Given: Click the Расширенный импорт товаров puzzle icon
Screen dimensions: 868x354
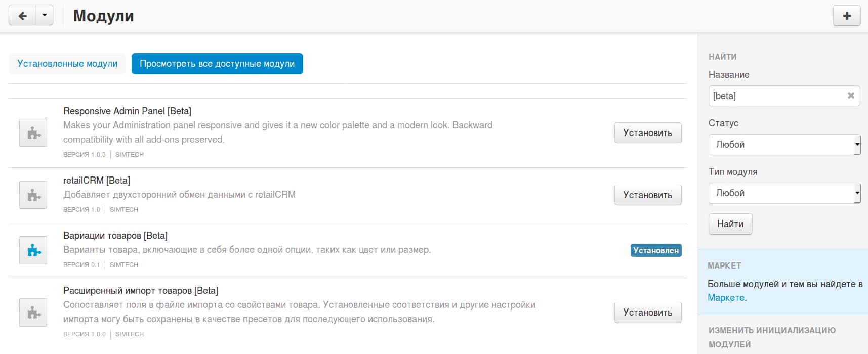Looking at the screenshot, I should point(33,313).
